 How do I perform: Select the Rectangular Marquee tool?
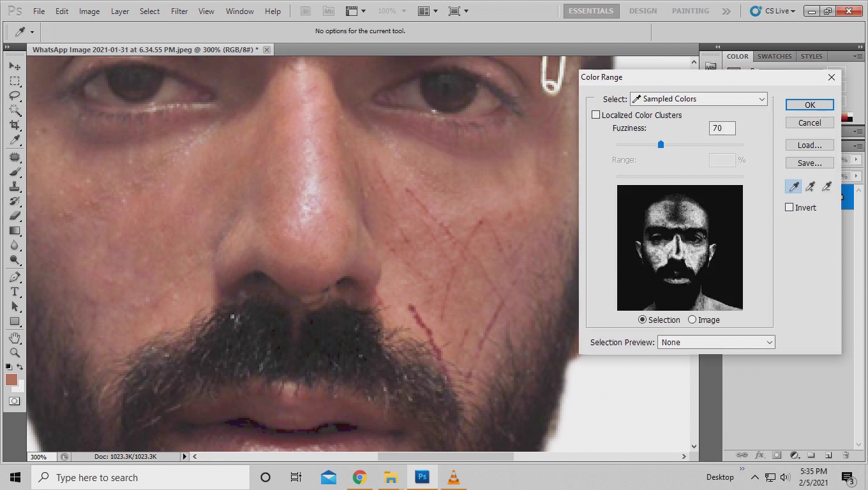pyautogui.click(x=15, y=81)
